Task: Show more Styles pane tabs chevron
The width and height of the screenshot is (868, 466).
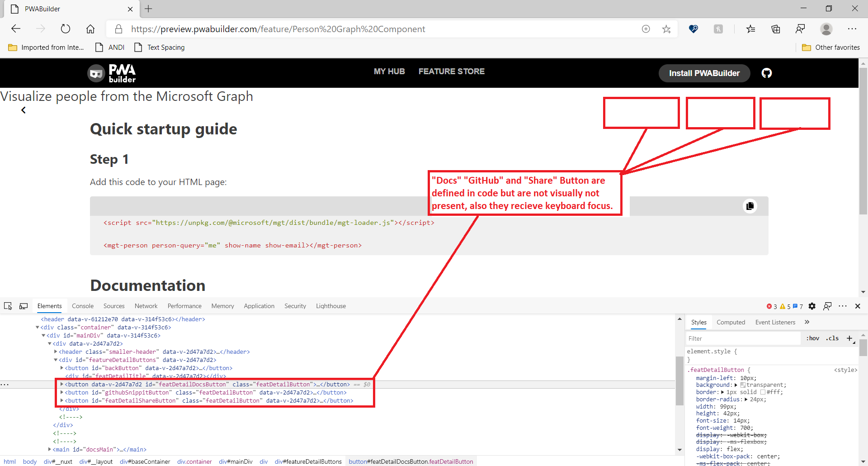Action: point(807,322)
